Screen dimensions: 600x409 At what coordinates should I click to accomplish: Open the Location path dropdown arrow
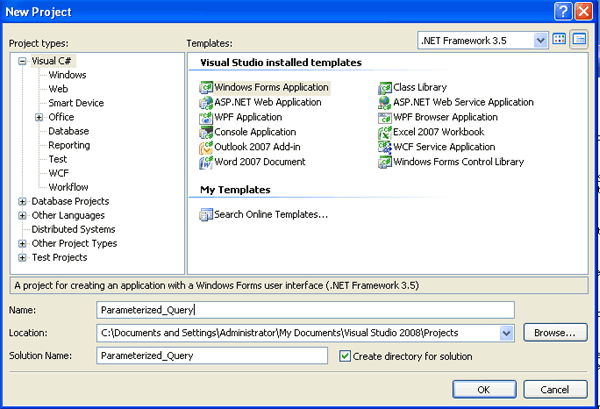point(506,333)
